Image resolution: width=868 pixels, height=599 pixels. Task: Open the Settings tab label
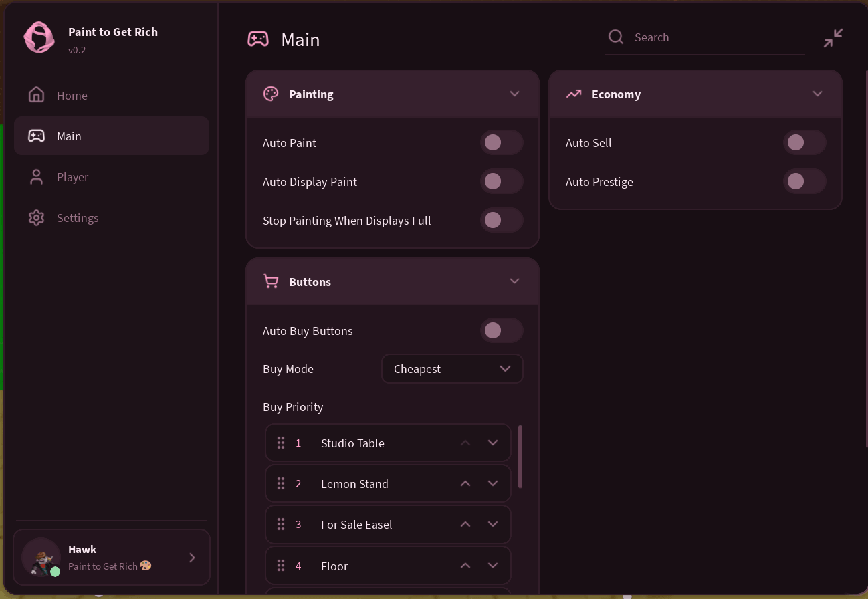point(78,218)
